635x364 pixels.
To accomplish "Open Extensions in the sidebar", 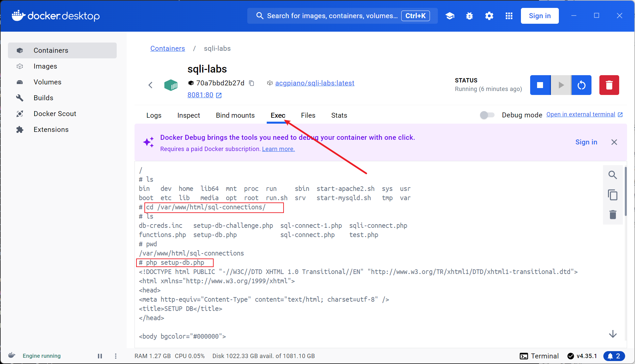I will coord(62,130).
